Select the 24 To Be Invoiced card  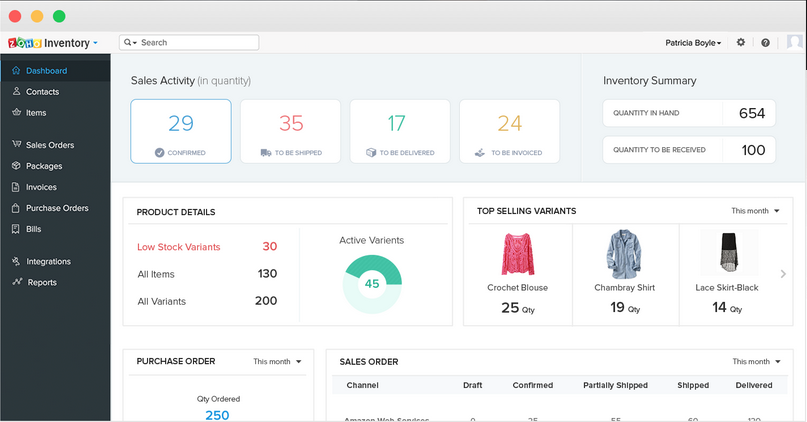click(x=510, y=131)
